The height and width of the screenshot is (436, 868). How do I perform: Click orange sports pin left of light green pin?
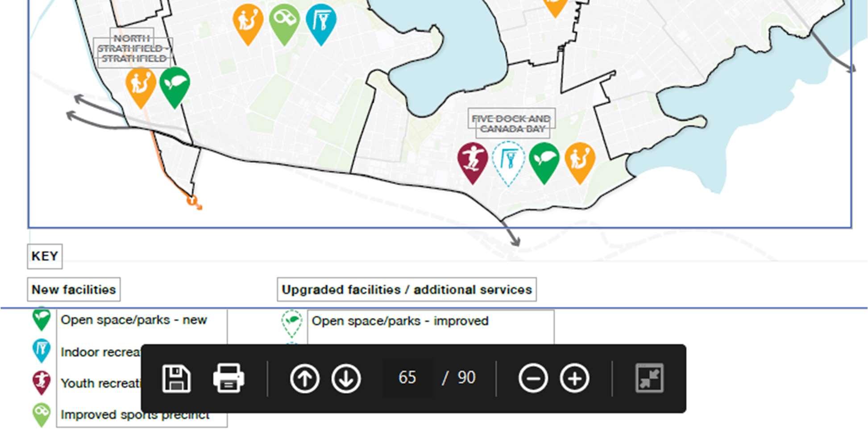click(x=248, y=24)
